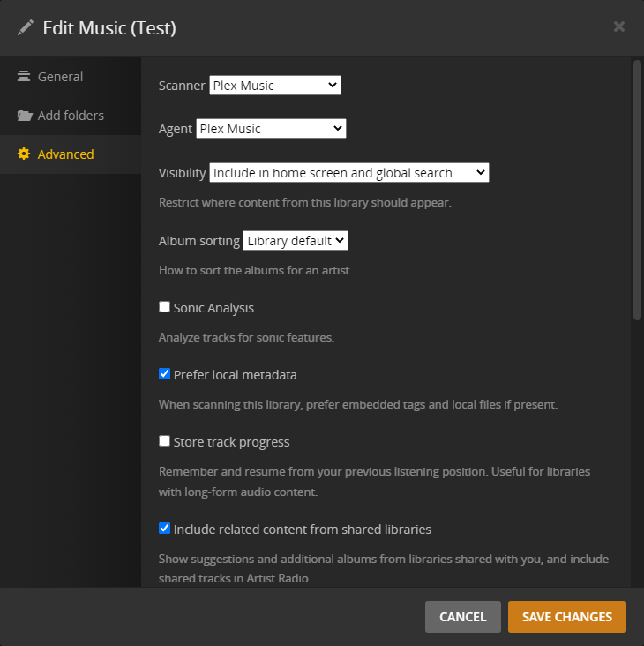Click the Sonic Analysis label text

point(213,308)
